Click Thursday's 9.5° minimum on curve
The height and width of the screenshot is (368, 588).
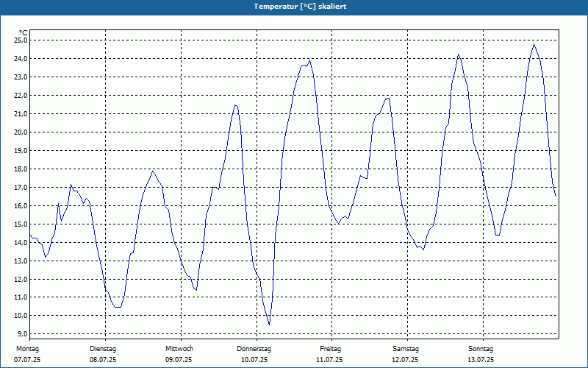pyautogui.click(x=269, y=325)
